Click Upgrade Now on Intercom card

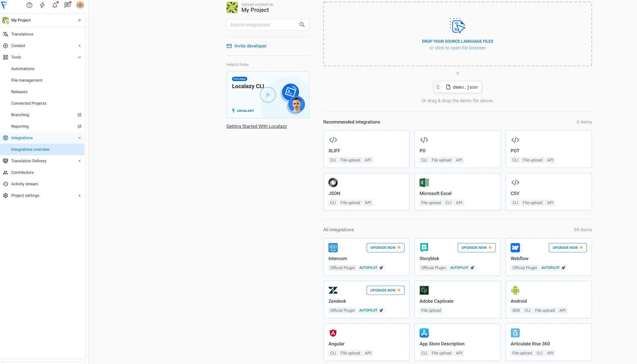tap(385, 248)
